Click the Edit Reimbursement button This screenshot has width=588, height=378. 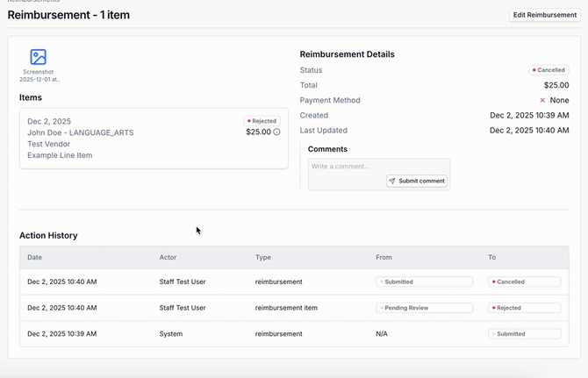point(544,15)
